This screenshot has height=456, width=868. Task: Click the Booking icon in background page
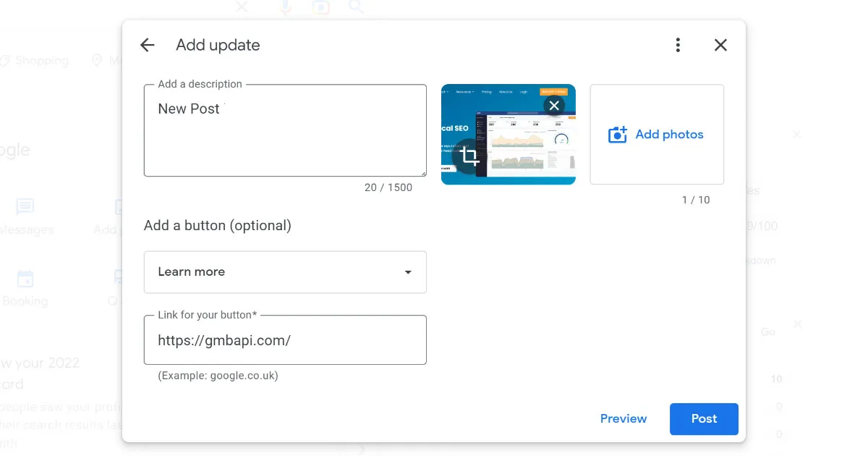(x=25, y=279)
